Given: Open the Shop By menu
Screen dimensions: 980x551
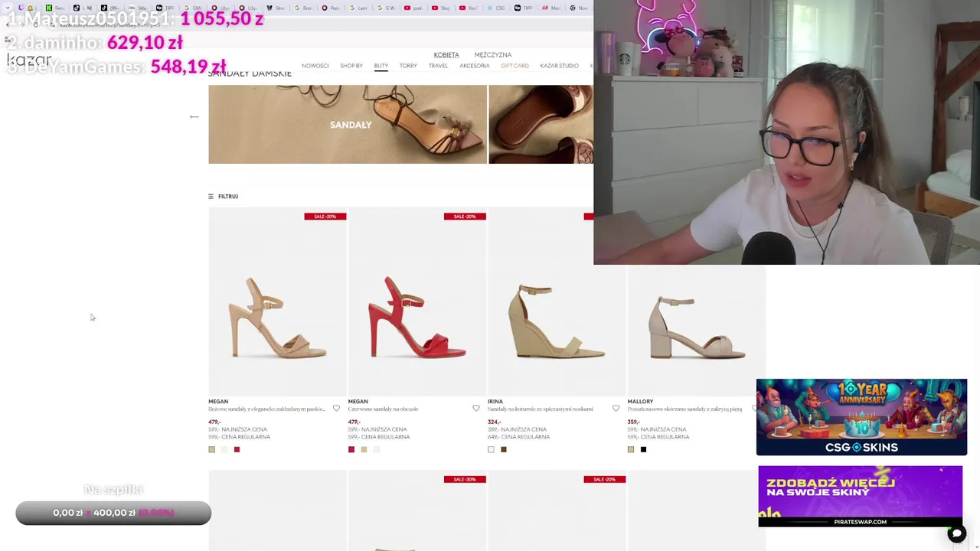Looking at the screenshot, I should click(x=351, y=66).
